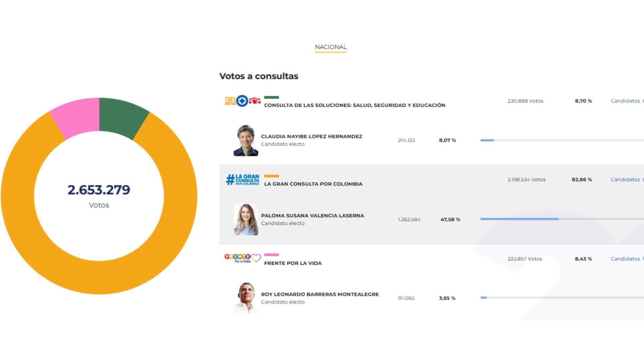Click Paloma Valencia's blue progress bar
Image resolution: width=644 pixels, height=362 pixels.
(520, 218)
